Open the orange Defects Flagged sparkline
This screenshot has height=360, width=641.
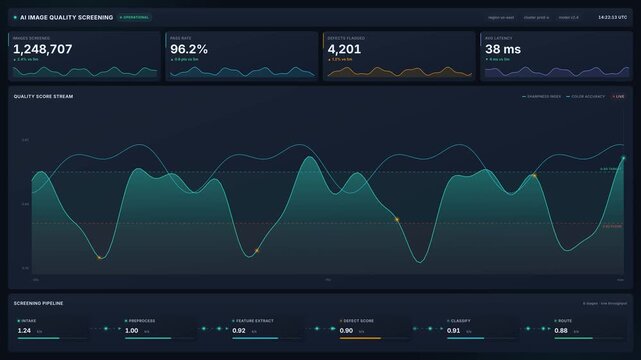click(400, 72)
